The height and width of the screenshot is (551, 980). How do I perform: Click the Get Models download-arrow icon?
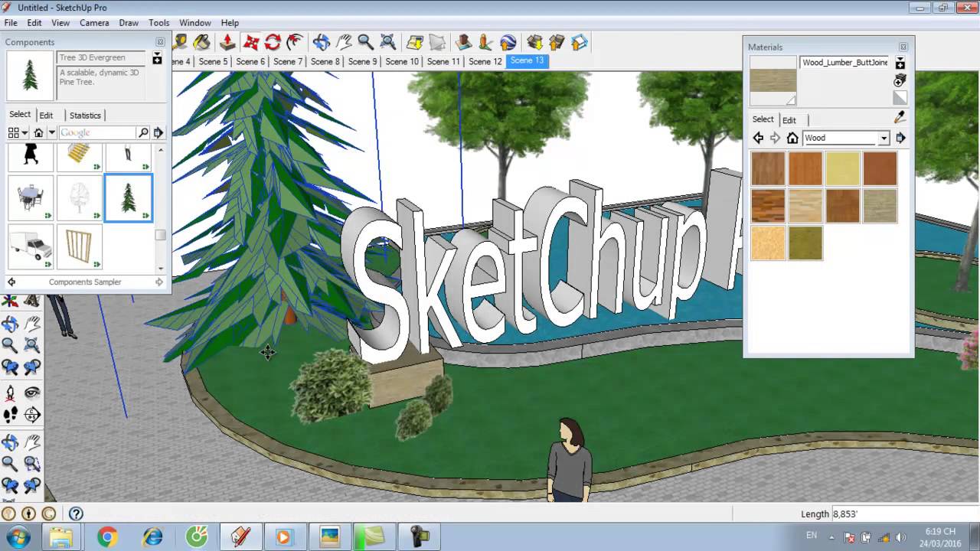[x=534, y=42]
